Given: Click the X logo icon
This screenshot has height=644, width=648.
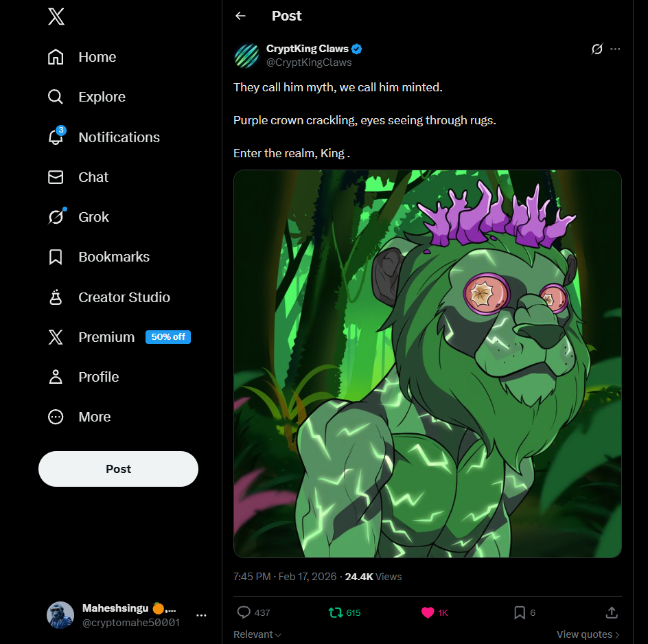Looking at the screenshot, I should click(56, 17).
